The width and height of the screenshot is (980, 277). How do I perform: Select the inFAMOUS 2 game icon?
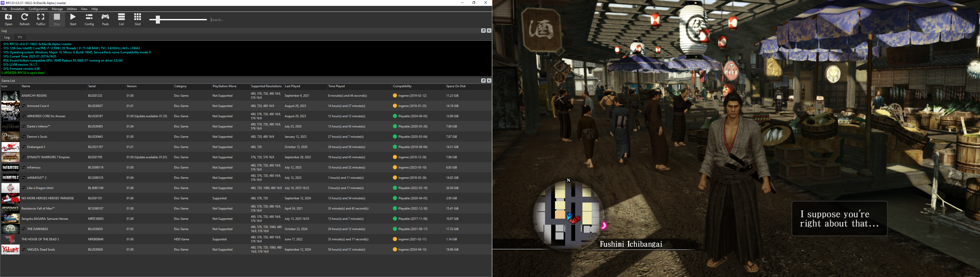(10, 178)
